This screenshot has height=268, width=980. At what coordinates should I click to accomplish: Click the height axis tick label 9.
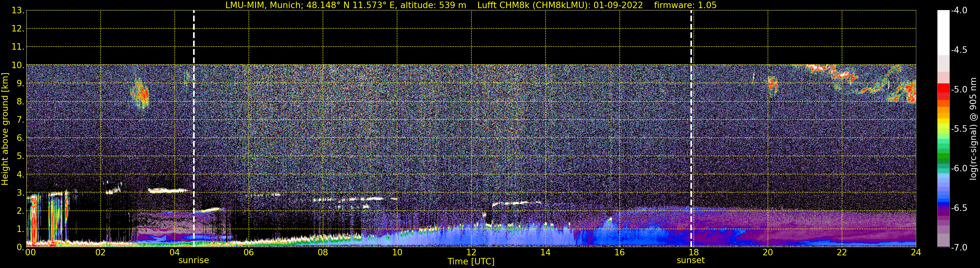coord(20,83)
